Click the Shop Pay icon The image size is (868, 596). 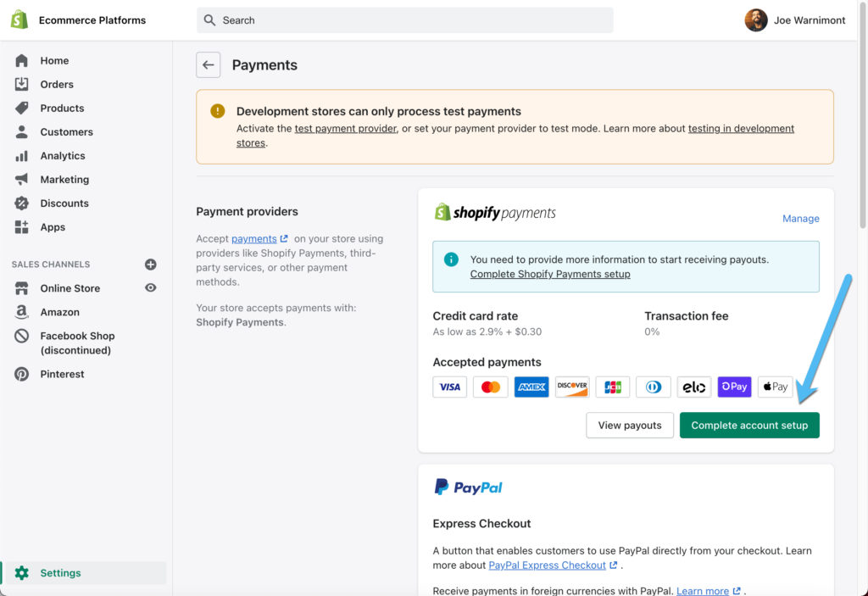[x=735, y=387]
